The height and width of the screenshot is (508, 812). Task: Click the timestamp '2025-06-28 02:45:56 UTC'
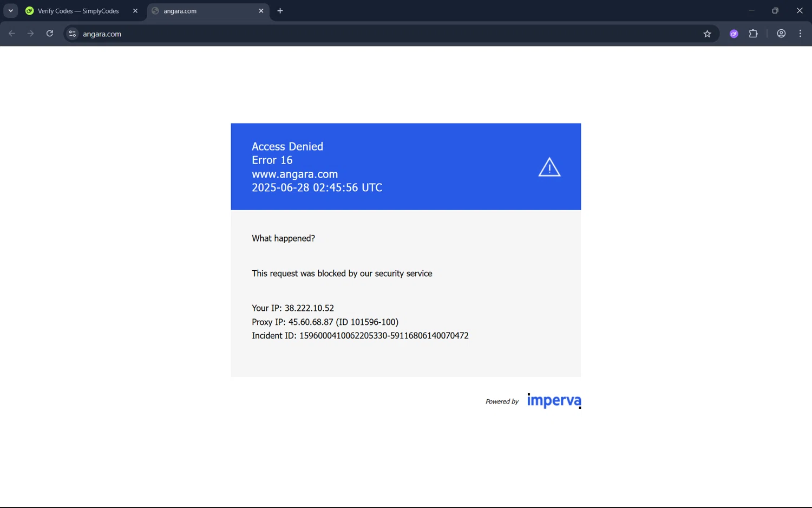317,187
